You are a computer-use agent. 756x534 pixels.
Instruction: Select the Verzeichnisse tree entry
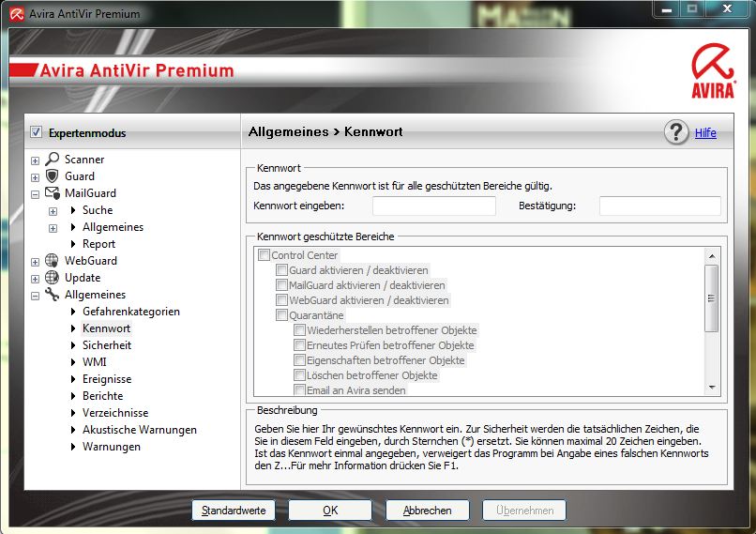click(115, 413)
